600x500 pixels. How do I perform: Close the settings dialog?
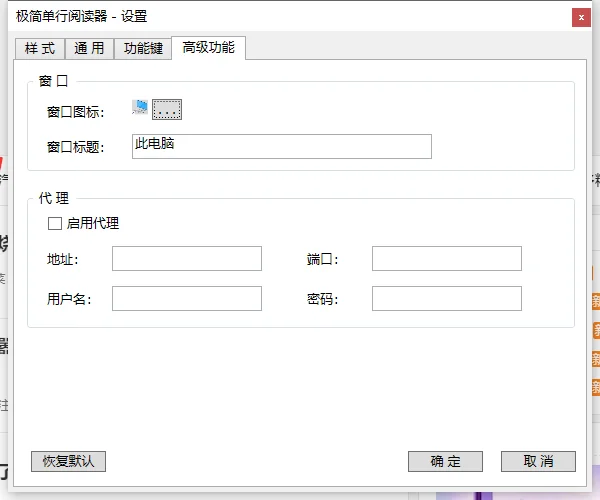coord(581,18)
